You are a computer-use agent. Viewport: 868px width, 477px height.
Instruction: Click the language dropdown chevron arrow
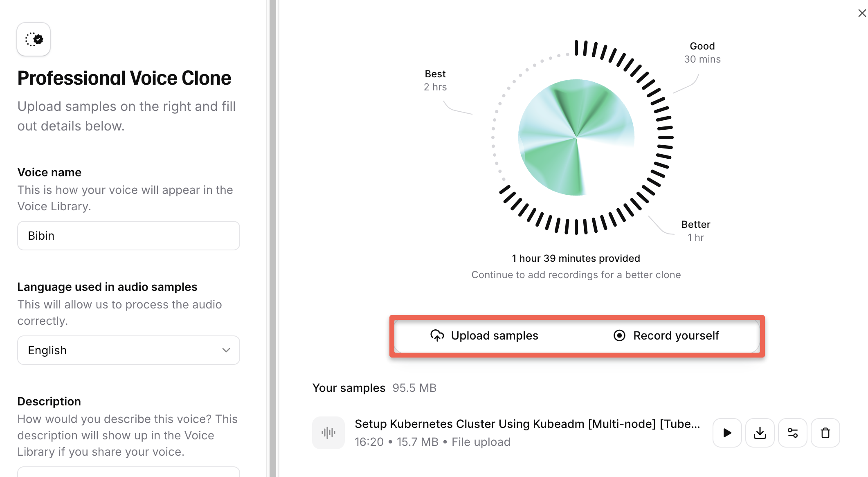[226, 350]
